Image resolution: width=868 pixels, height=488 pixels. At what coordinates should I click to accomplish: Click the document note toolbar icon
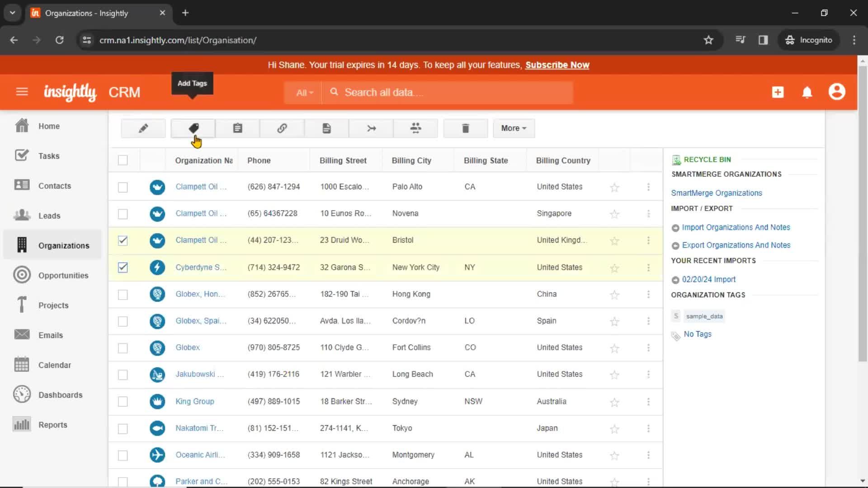(326, 128)
